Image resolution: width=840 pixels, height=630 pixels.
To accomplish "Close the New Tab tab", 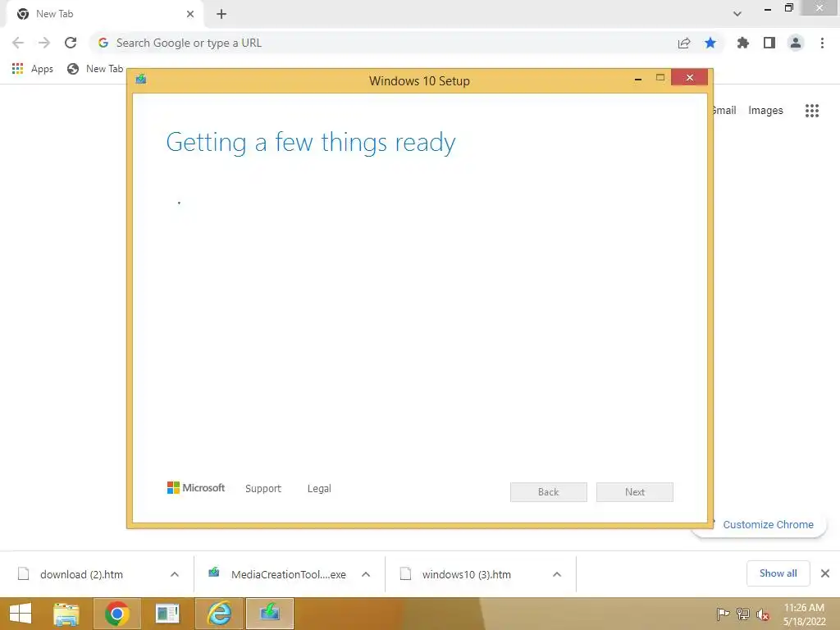I will point(190,14).
